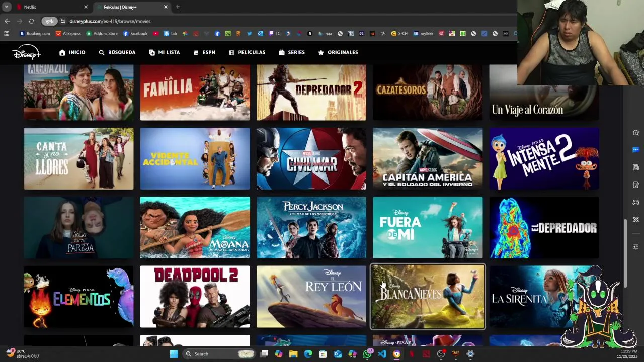Open the Cazatesoros thumbnail
Image resolution: width=644 pixels, height=362 pixels.
428,93
